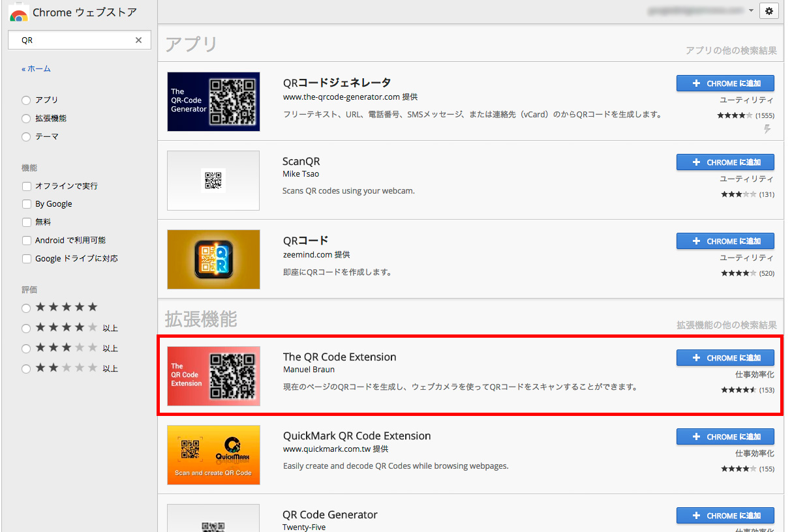Click the Mike Tsao author name
Screen dimensions: 792x532
301,174
